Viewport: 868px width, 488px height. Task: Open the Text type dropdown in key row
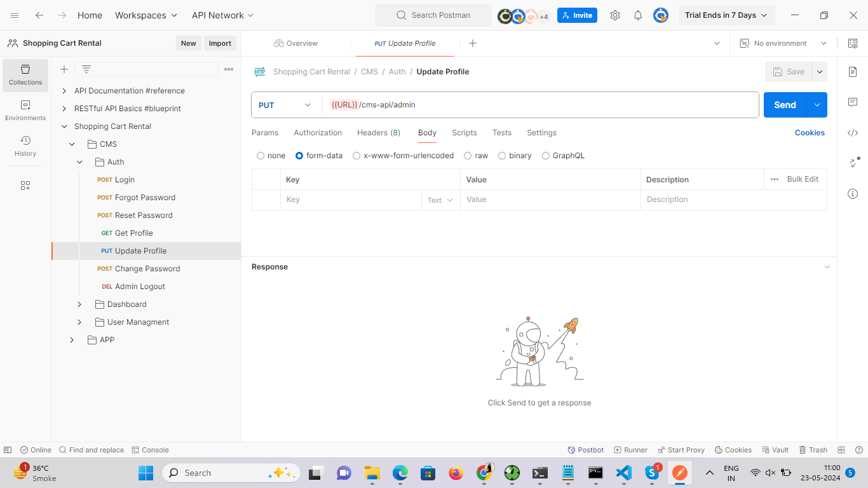[440, 200]
